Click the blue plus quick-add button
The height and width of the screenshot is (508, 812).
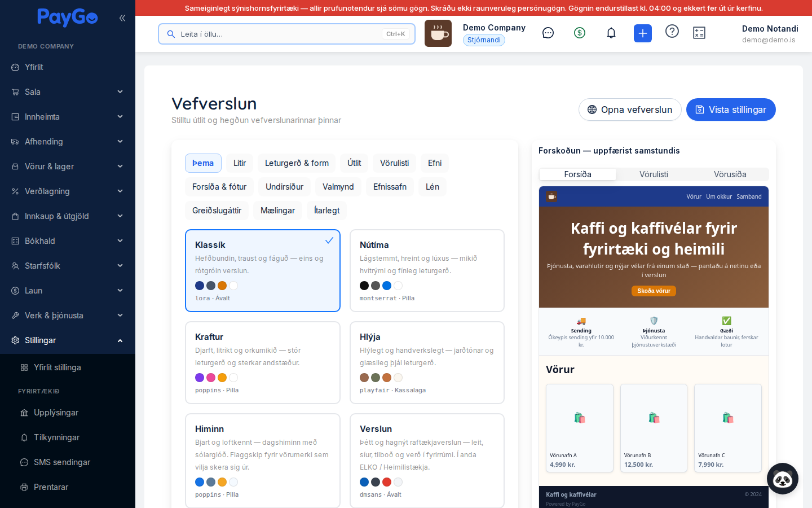643,33
